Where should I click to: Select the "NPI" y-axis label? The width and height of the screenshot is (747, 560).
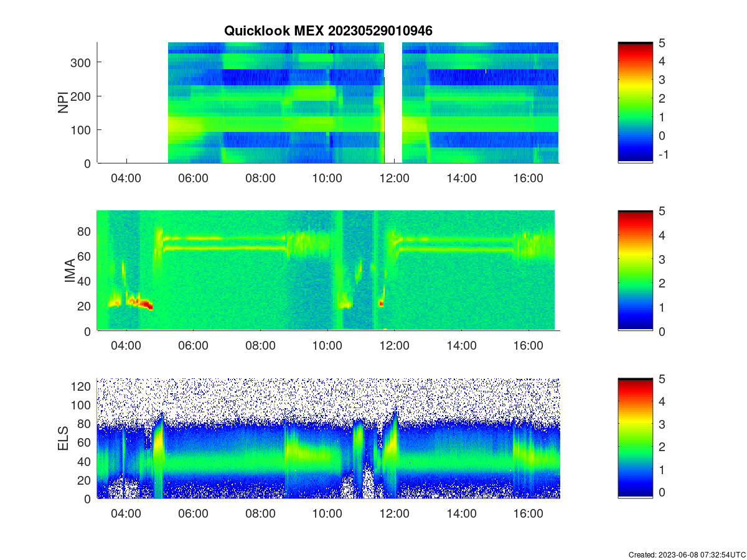(63, 103)
